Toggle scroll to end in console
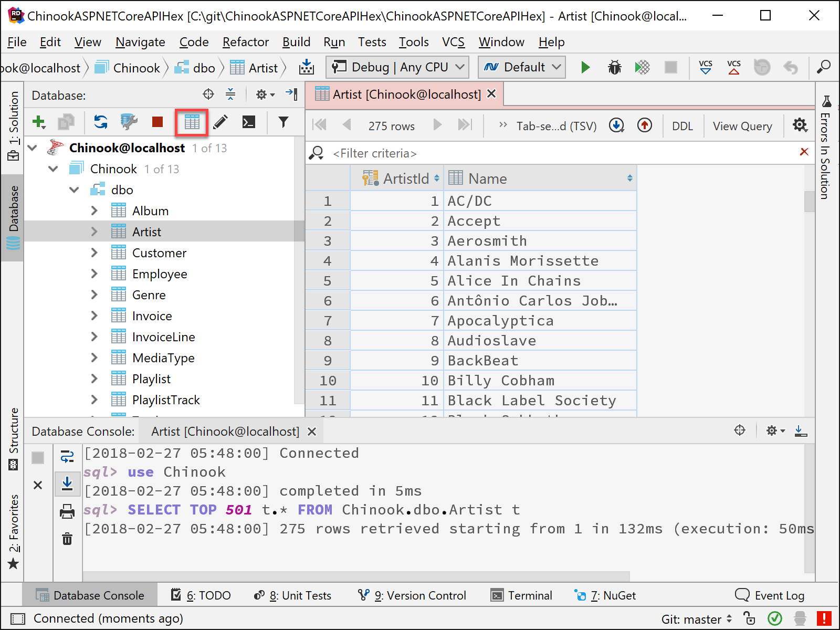This screenshot has height=630, width=840. [x=67, y=484]
